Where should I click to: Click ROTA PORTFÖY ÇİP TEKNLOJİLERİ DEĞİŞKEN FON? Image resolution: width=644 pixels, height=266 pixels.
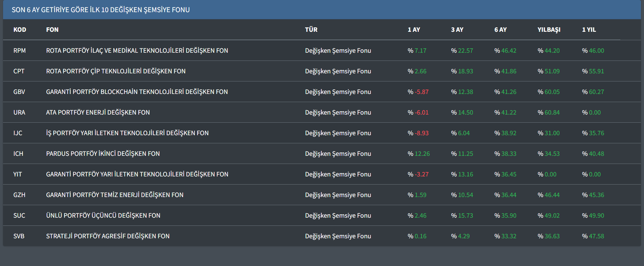(116, 71)
